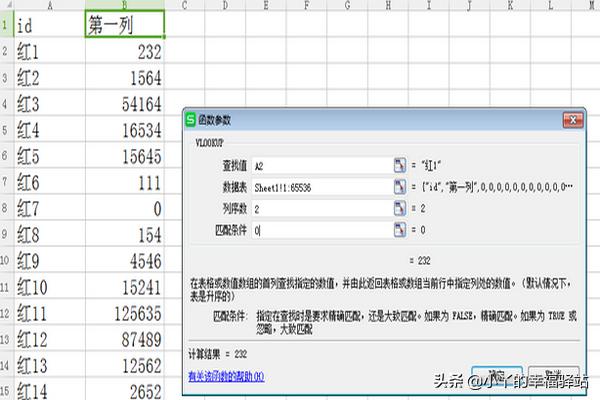
Task: Select column B header
Action: click(125, 5)
